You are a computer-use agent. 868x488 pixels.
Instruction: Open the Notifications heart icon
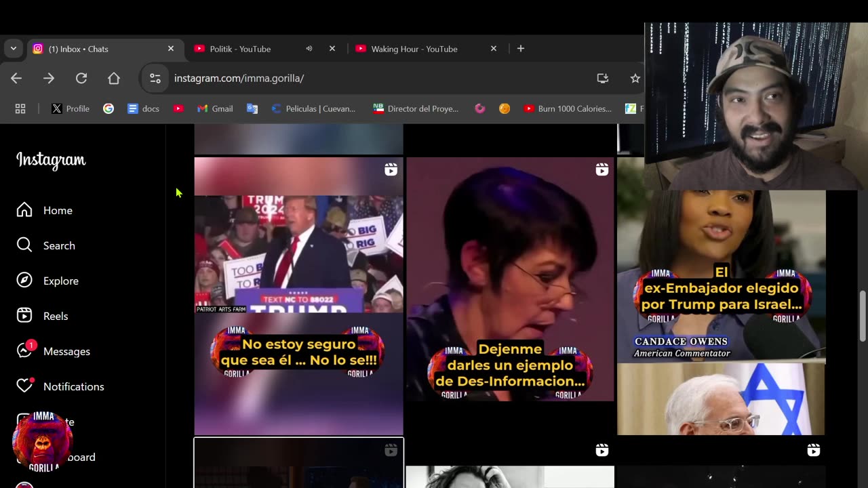24,386
